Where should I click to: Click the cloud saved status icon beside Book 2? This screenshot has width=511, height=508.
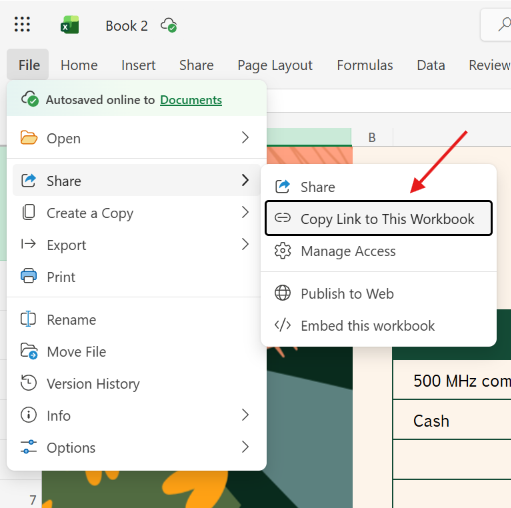pos(169,25)
